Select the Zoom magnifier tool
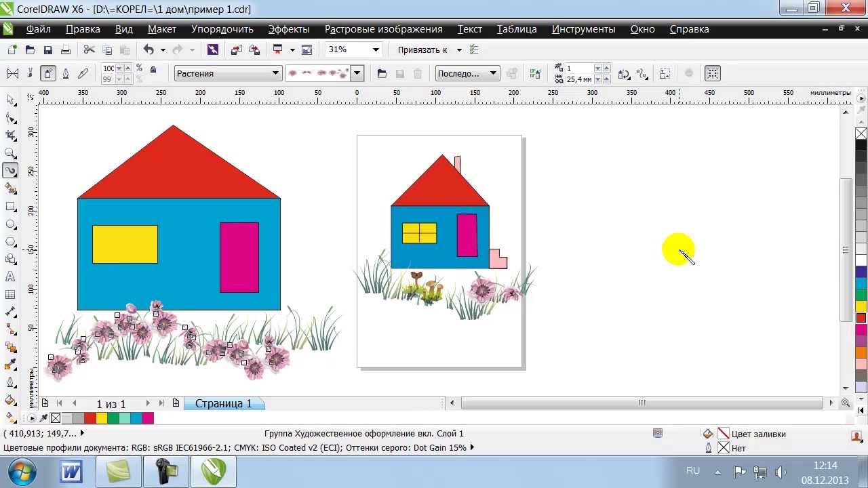Image resolution: width=868 pixels, height=488 pixels. click(10, 153)
